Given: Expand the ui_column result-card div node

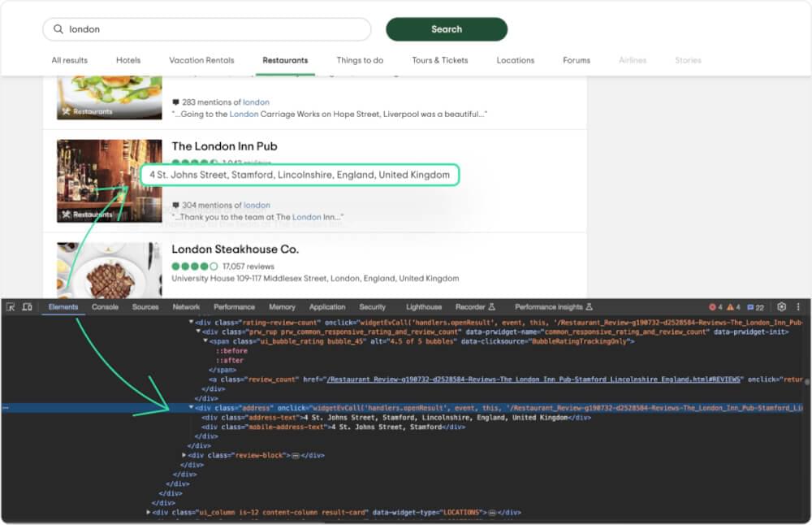Looking at the screenshot, I should (x=149, y=513).
